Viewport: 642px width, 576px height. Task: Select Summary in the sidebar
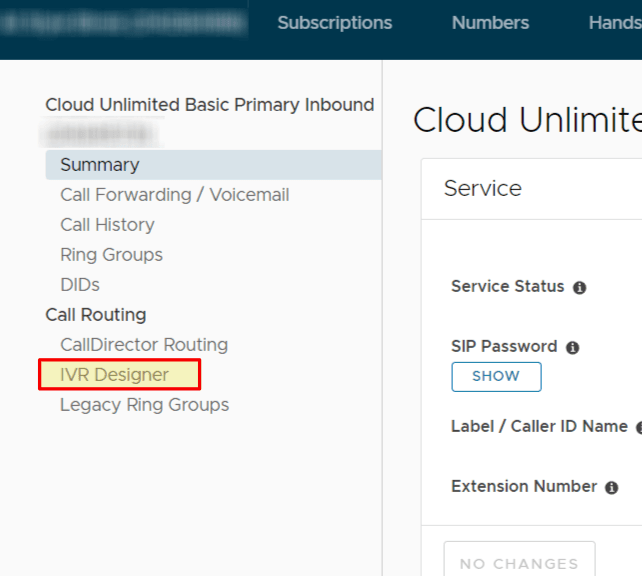click(100, 165)
